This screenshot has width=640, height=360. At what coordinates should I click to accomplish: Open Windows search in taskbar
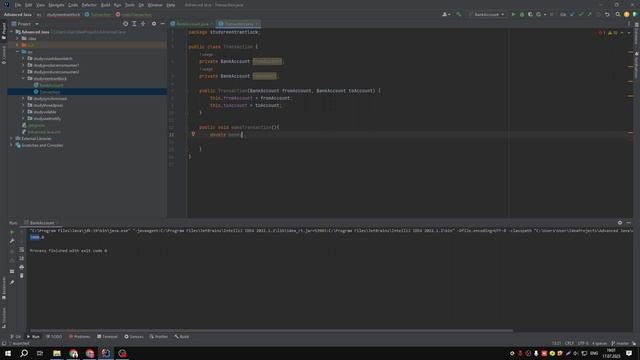[x=24, y=353]
